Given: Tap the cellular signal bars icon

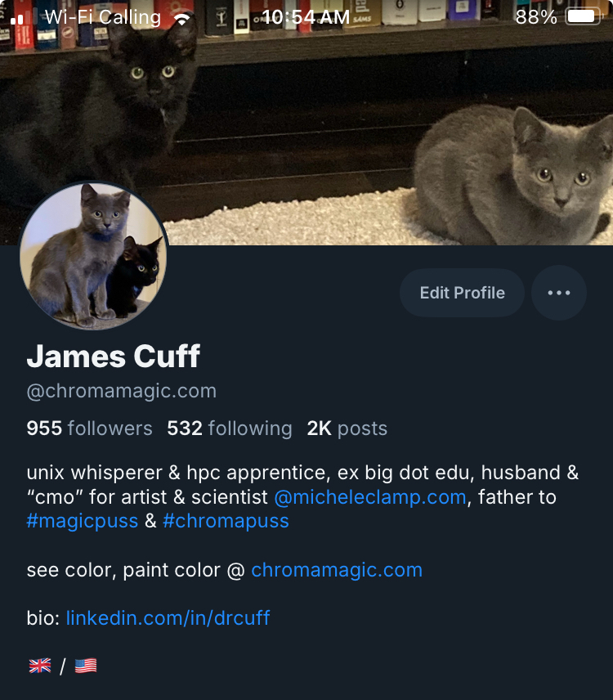Looking at the screenshot, I should [24, 17].
